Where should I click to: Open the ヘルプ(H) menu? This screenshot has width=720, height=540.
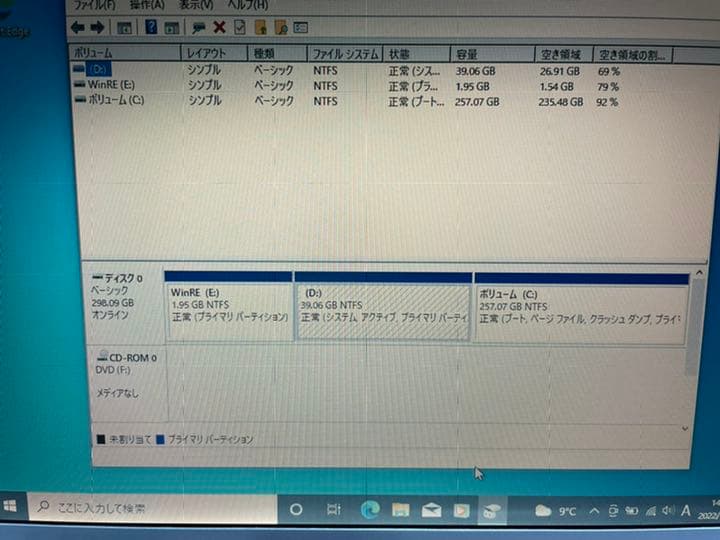point(248,6)
